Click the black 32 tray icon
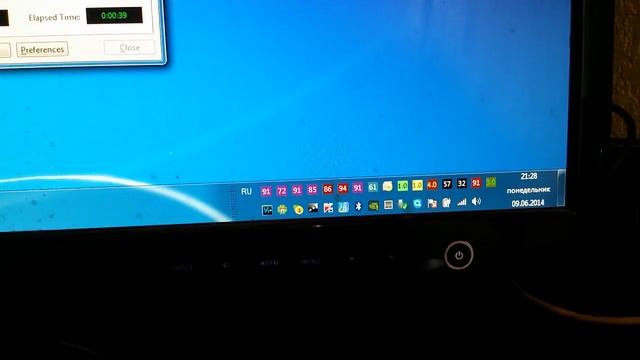 coord(462,183)
